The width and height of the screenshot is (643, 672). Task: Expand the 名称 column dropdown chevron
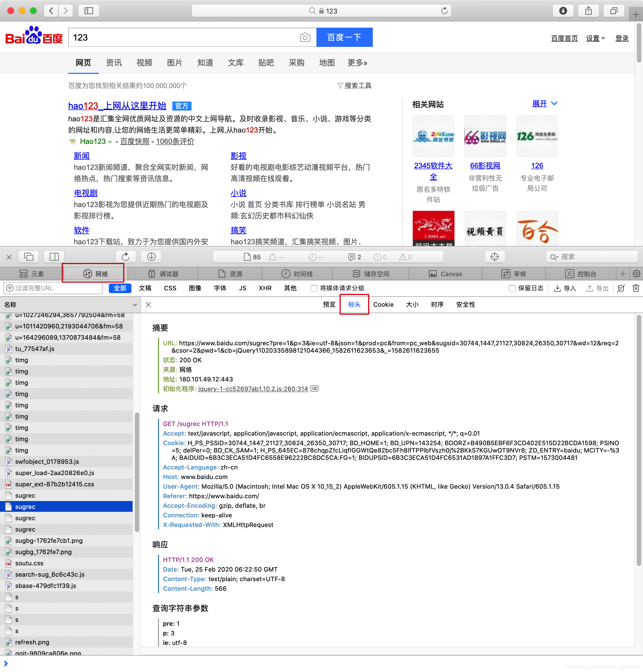[135, 304]
